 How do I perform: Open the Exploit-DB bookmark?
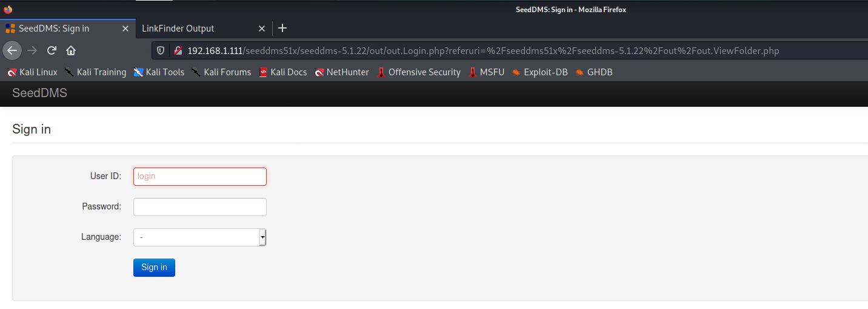tap(539, 72)
